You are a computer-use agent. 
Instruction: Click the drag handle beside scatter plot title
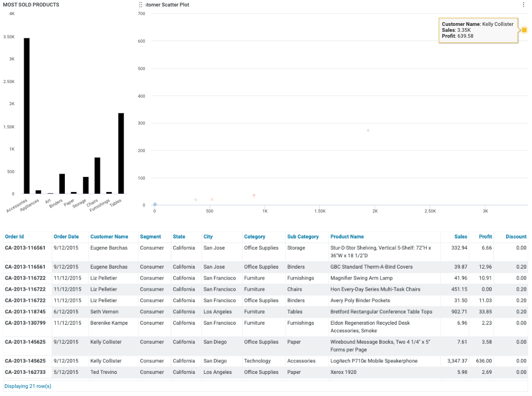[141, 5]
